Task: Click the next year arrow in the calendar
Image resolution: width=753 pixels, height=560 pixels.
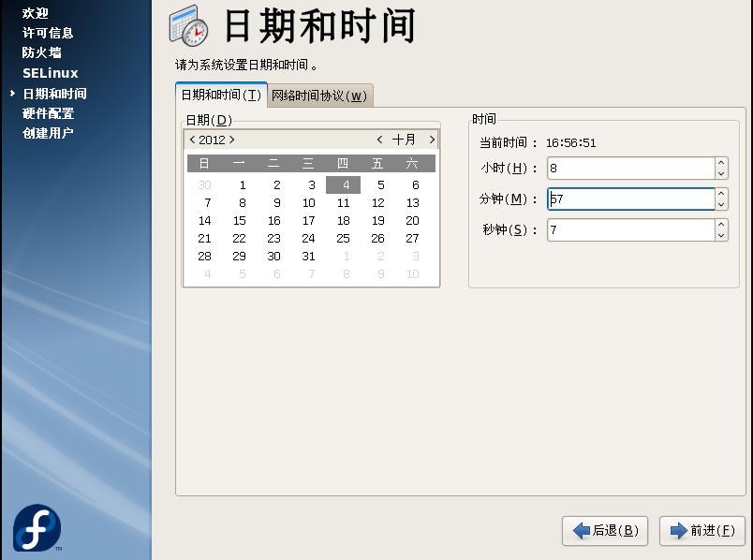Action: (x=229, y=139)
